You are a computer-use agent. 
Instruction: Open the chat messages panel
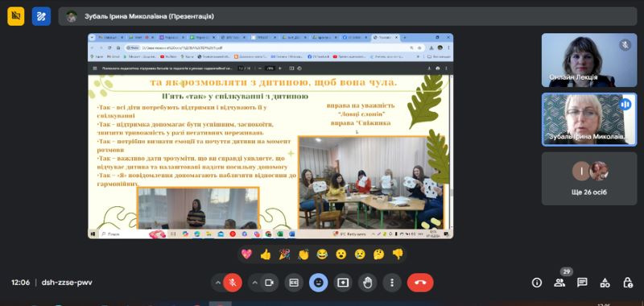(x=581, y=283)
